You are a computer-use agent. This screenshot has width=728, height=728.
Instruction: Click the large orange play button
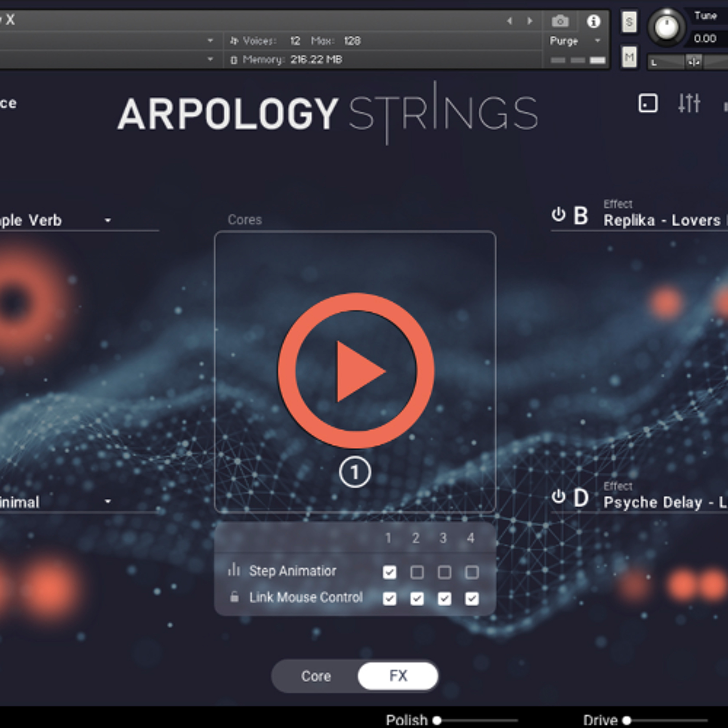[356, 371]
